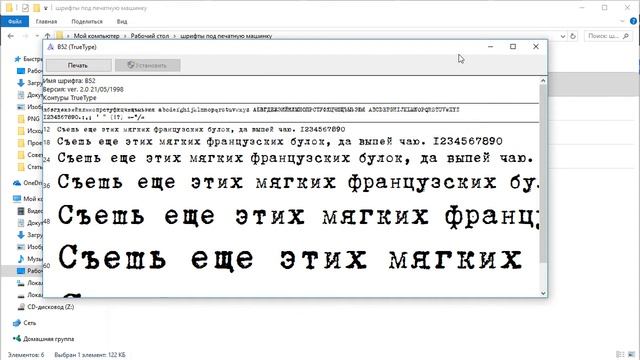Open the Прое… folder in Quick access
This screenshot has height=360, width=640.
coord(29,143)
